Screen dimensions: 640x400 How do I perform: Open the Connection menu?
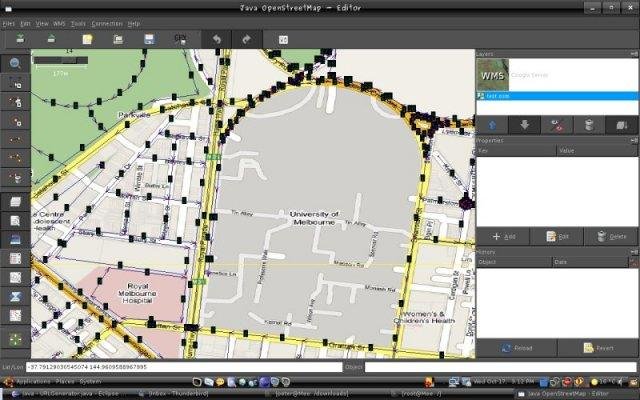click(x=107, y=24)
